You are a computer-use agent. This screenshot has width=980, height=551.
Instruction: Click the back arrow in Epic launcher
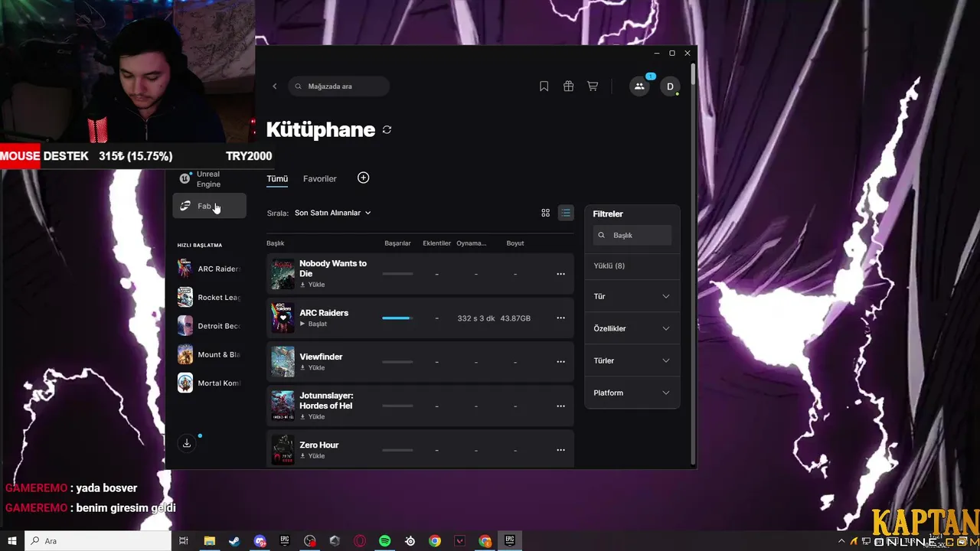(275, 86)
